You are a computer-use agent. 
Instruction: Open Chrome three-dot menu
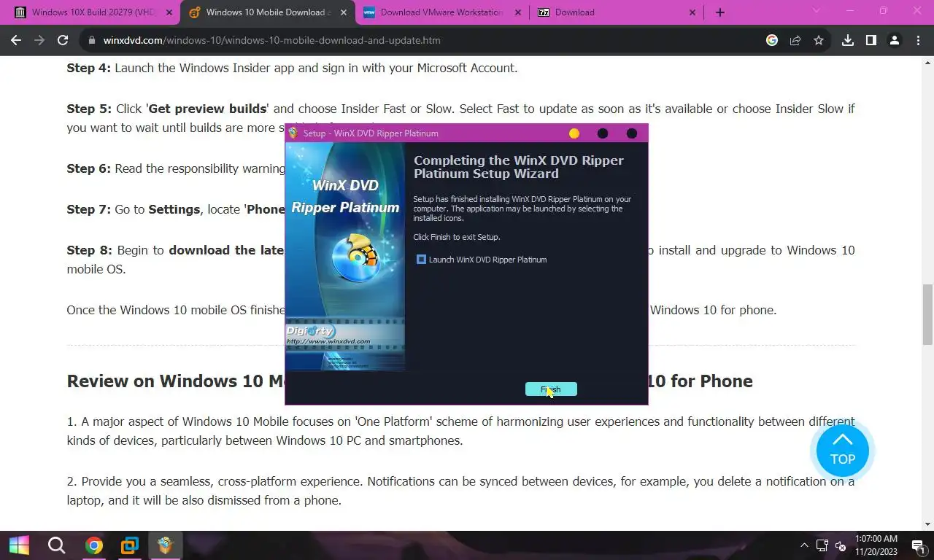pos(918,40)
